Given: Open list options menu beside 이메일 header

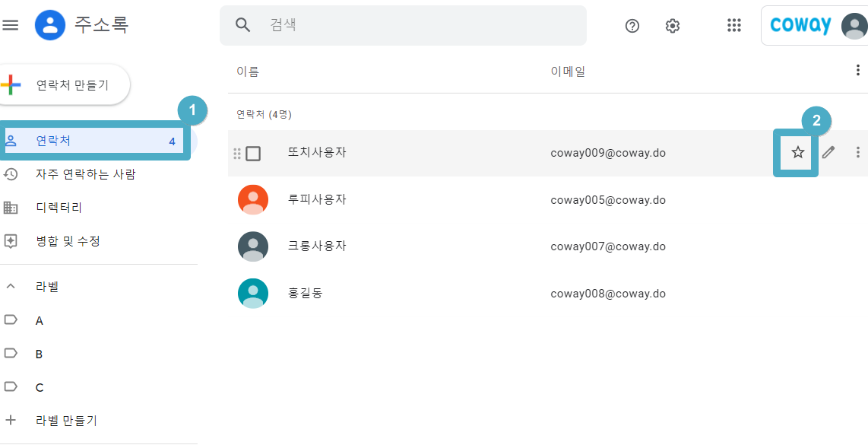Looking at the screenshot, I should 857,71.
